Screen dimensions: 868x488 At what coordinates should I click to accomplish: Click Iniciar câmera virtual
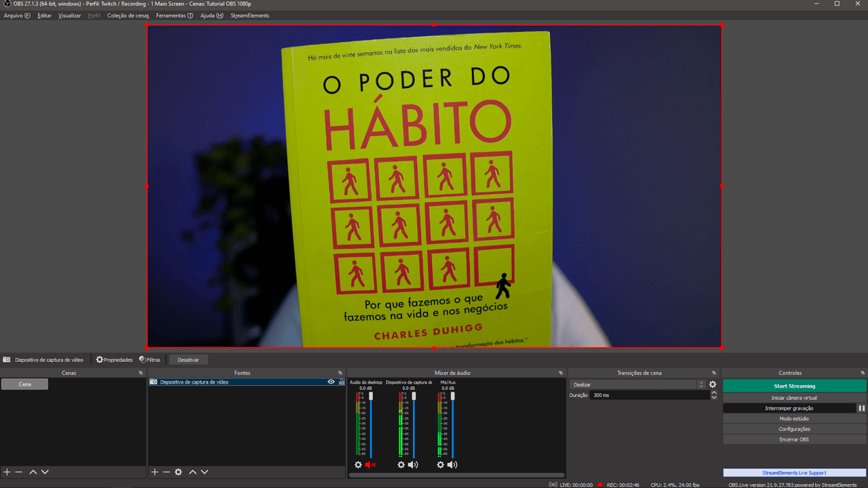(794, 398)
